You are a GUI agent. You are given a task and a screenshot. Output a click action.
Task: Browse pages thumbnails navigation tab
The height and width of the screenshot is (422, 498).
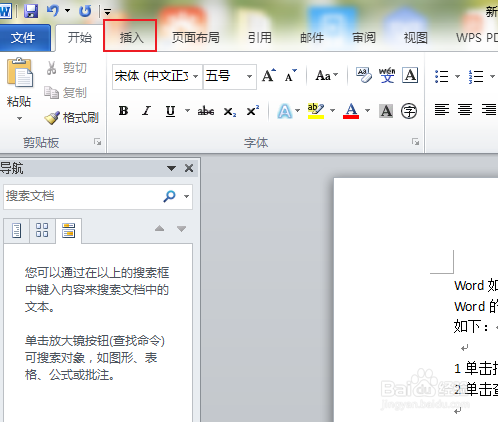click(42, 230)
